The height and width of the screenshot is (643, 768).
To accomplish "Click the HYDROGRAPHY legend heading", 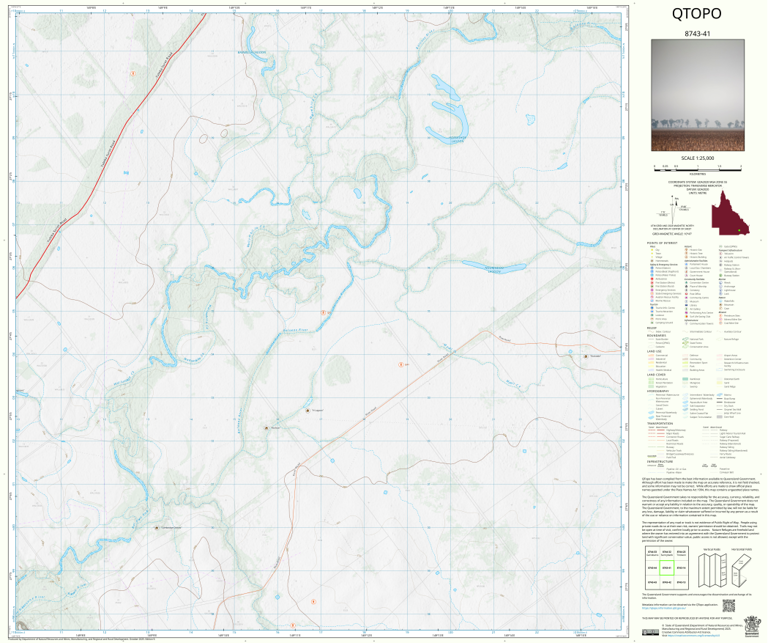I will tap(658, 391).
